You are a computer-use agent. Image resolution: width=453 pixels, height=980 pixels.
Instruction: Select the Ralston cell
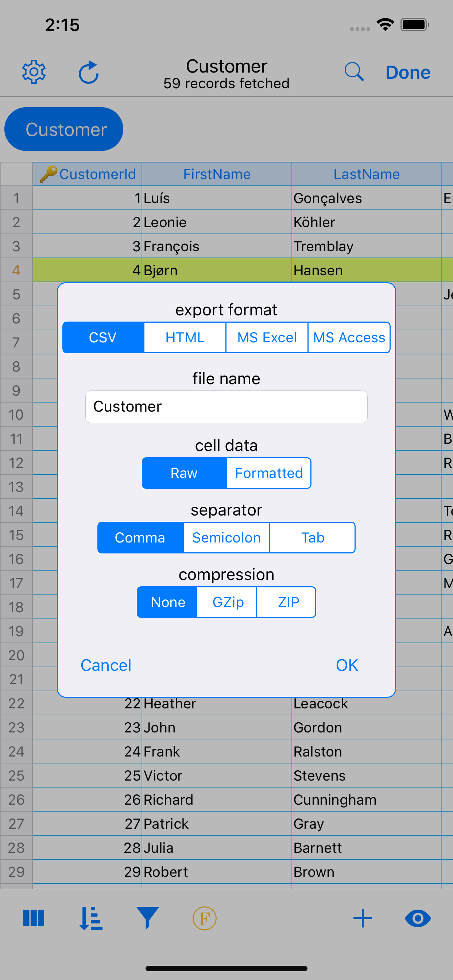[x=367, y=751]
